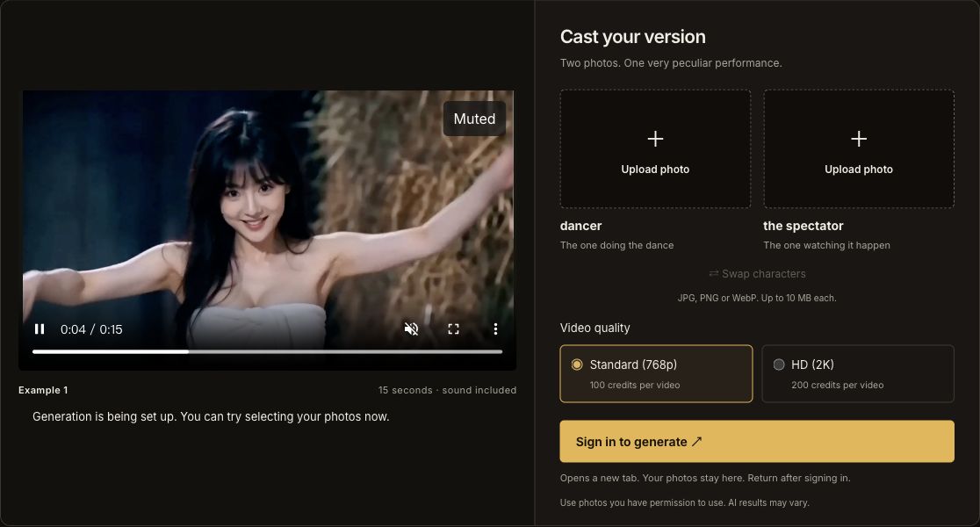Click the arrow icon on sign-in button
980x527 pixels.
[x=697, y=441]
